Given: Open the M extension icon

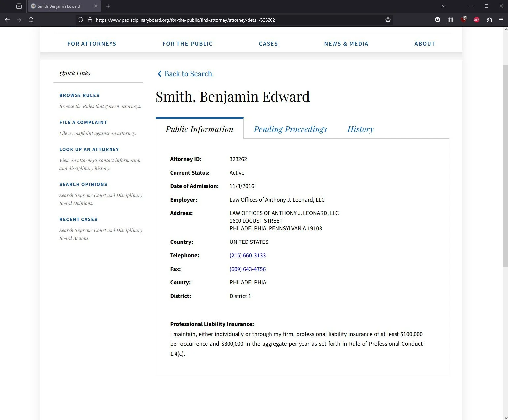Looking at the screenshot, I should (438, 20).
